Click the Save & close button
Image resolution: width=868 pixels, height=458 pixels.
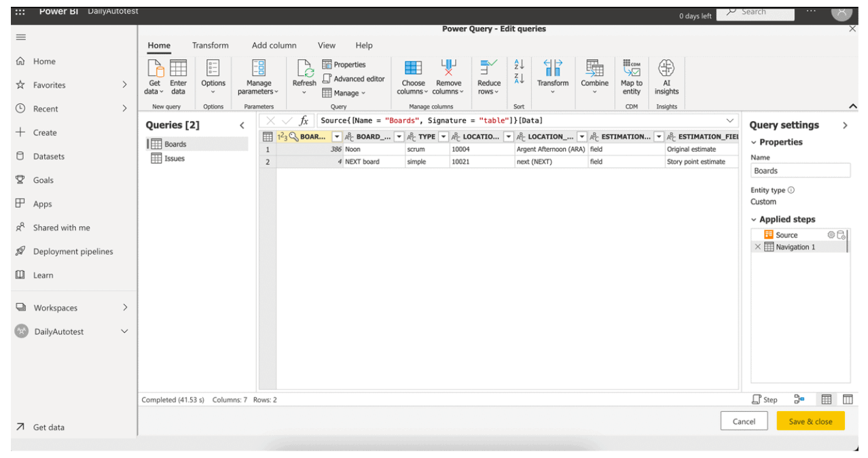(810, 421)
